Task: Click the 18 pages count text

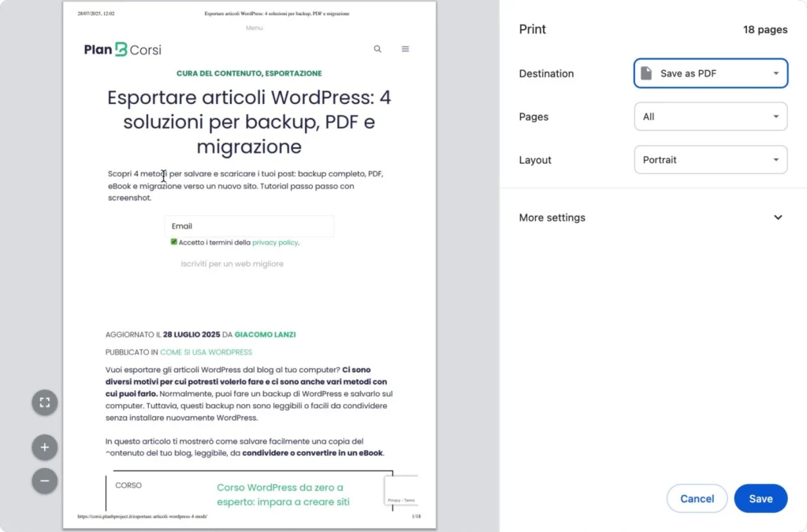Action: point(764,29)
